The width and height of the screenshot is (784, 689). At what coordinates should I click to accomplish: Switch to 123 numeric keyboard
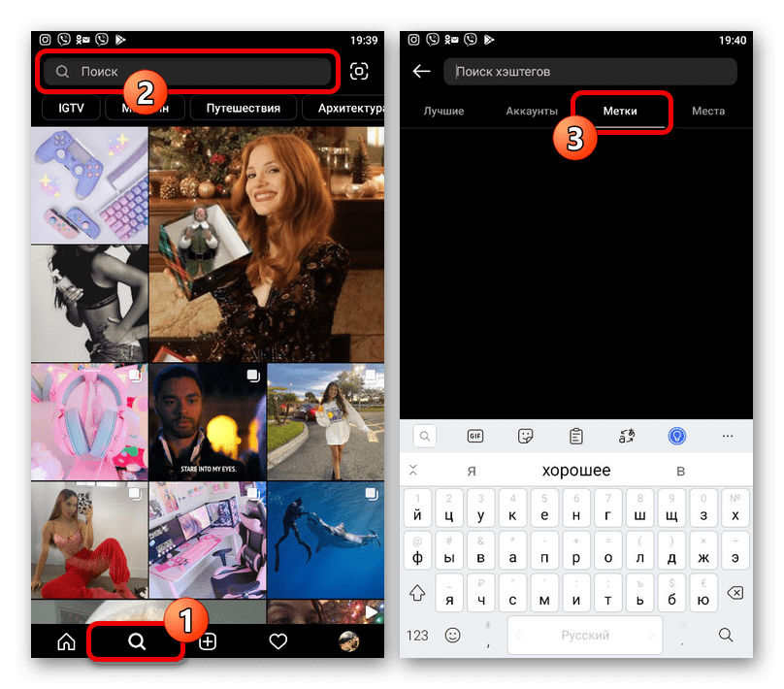417,636
